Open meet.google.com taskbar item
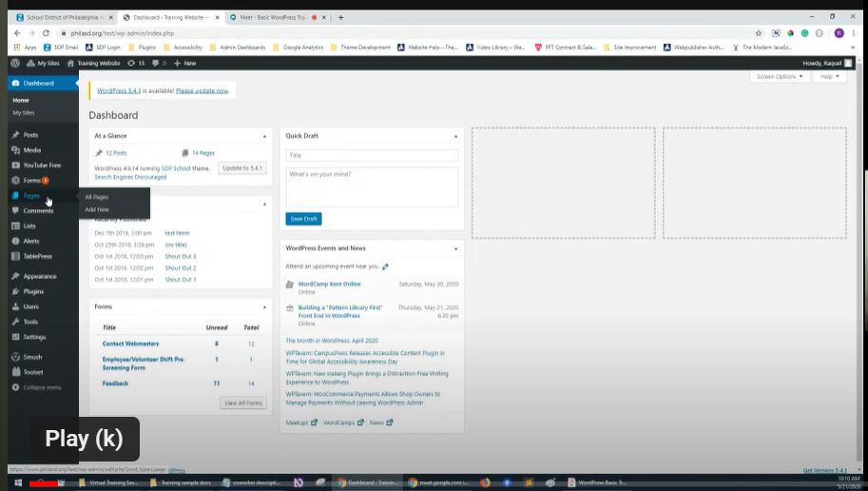 tap(438, 482)
